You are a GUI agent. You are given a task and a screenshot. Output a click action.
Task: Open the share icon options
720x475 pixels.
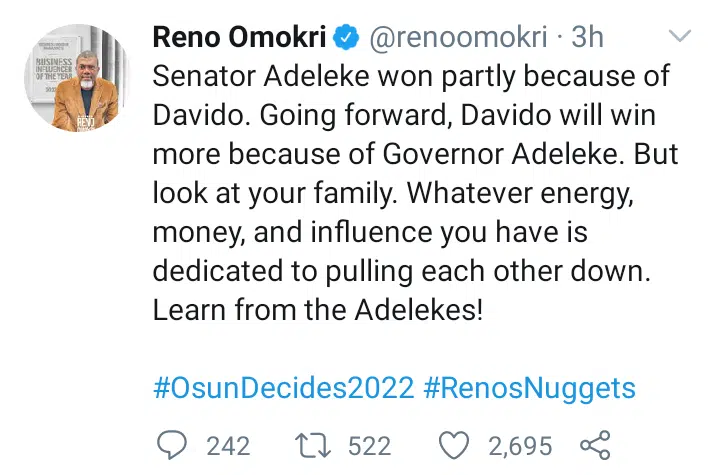[594, 444]
